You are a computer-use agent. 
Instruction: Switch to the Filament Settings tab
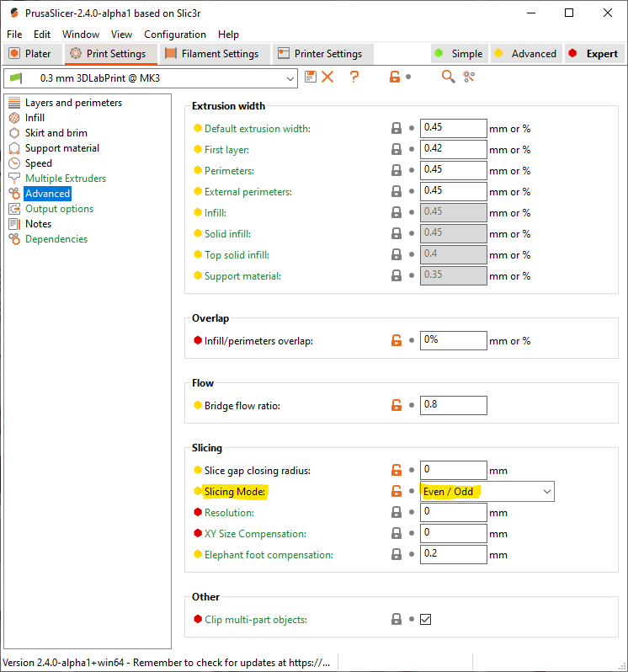coord(212,54)
